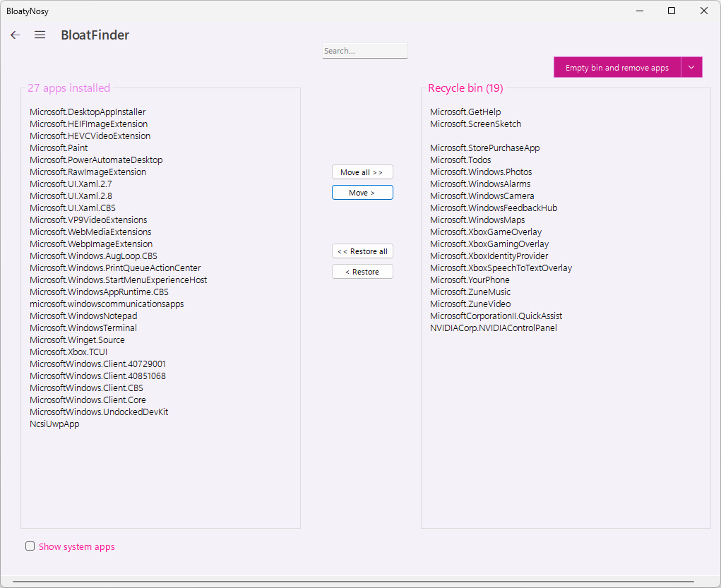Select MicrosoftWindows.UndockedDevKit entry
721x588 pixels.
[x=99, y=412]
